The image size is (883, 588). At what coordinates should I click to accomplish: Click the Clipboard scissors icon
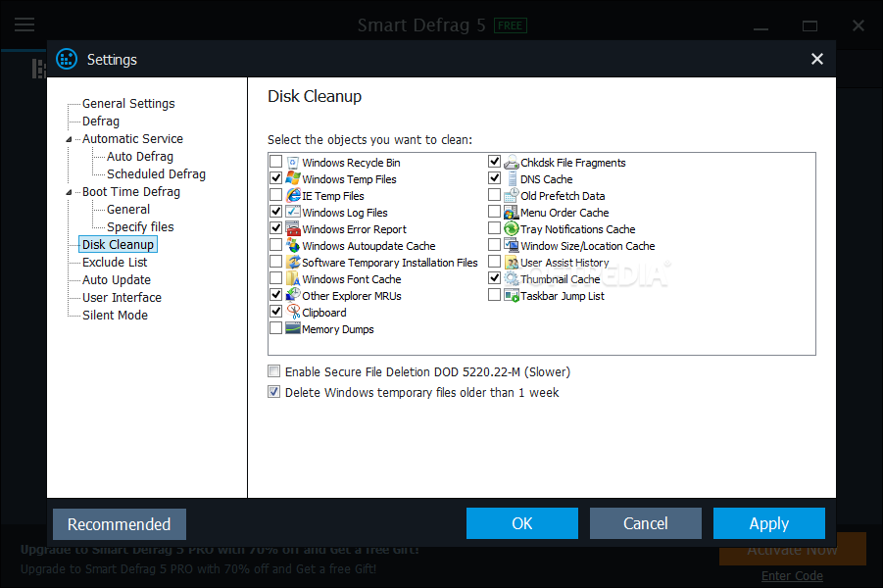[293, 312]
